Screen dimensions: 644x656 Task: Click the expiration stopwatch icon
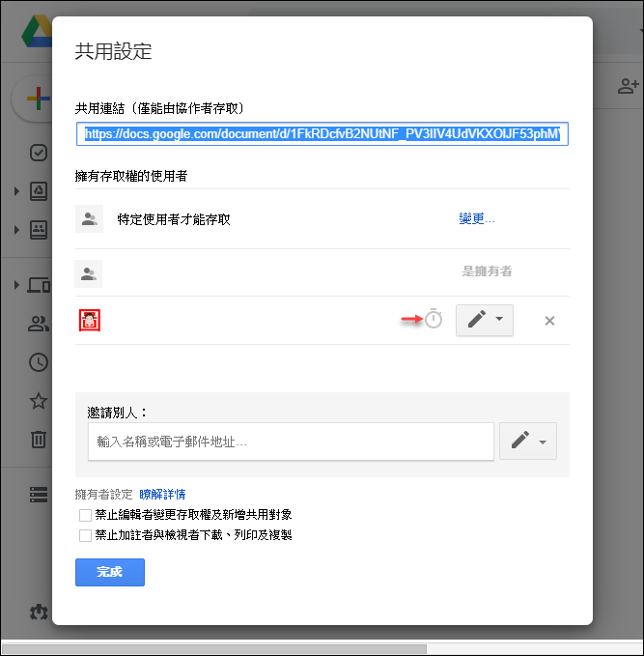tap(434, 319)
